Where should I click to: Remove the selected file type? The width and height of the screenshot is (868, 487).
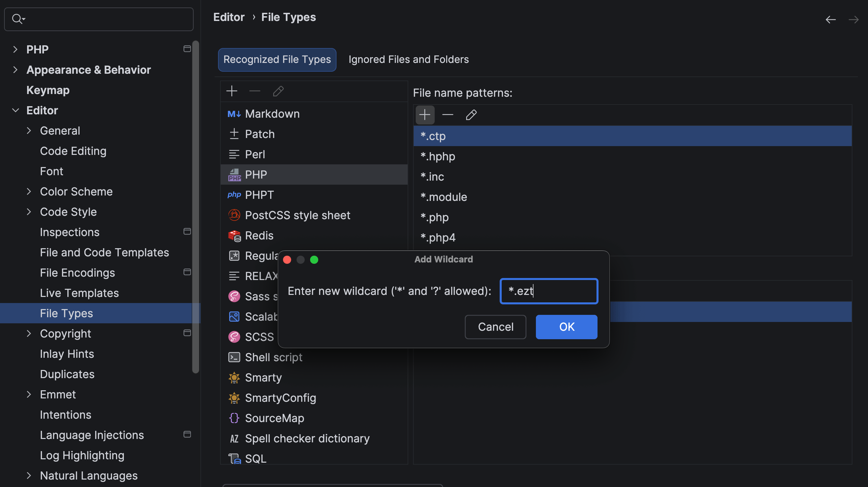point(255,91)
